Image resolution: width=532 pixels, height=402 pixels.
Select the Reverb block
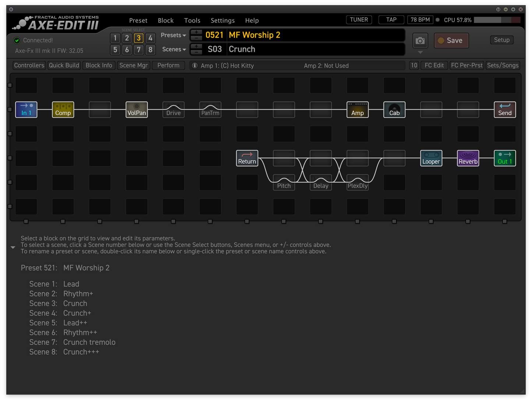pos(468,158)
